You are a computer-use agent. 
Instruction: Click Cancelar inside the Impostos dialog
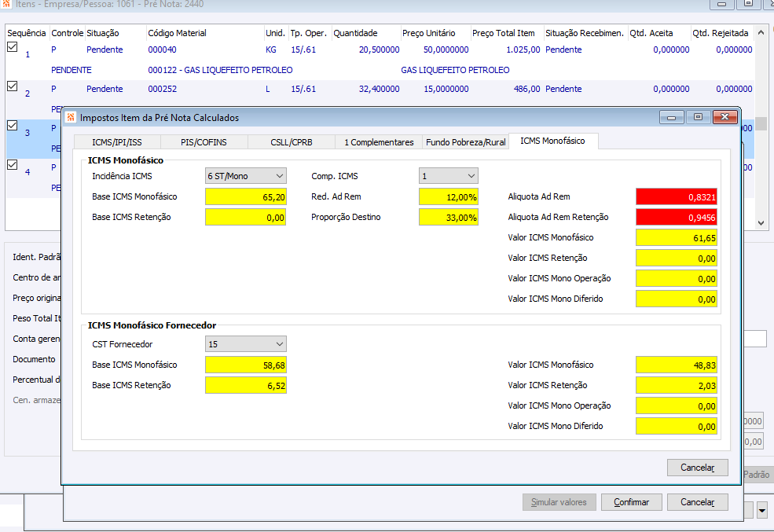point(697,468)
